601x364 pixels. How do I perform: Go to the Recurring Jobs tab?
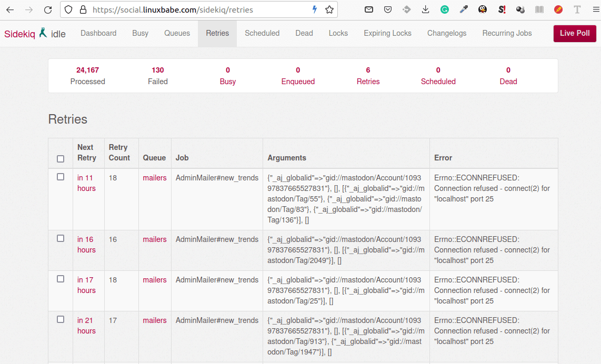[507, 33]
